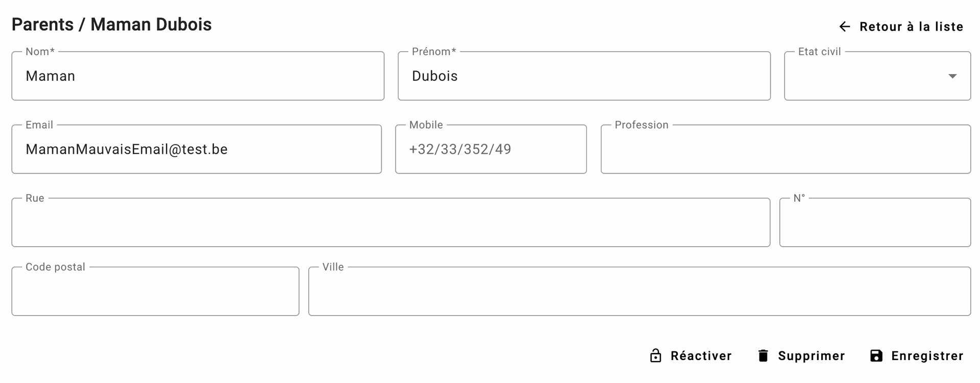The image size is (980, 383).
Task: Click the Prénom field containing Dubois
Action: pos(584,76)
